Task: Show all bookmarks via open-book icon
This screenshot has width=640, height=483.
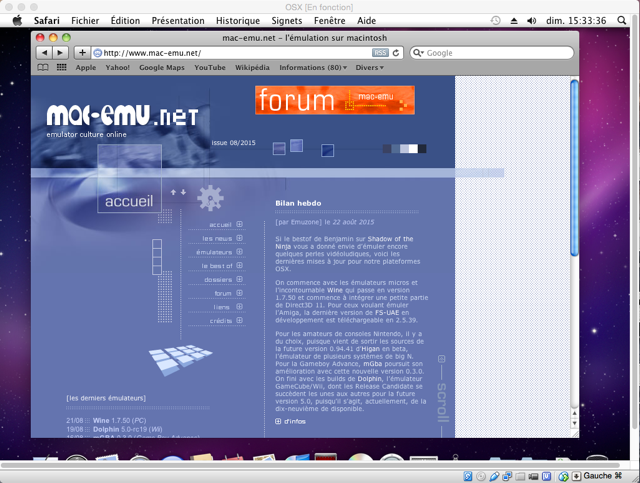Action: coord(43,67)
